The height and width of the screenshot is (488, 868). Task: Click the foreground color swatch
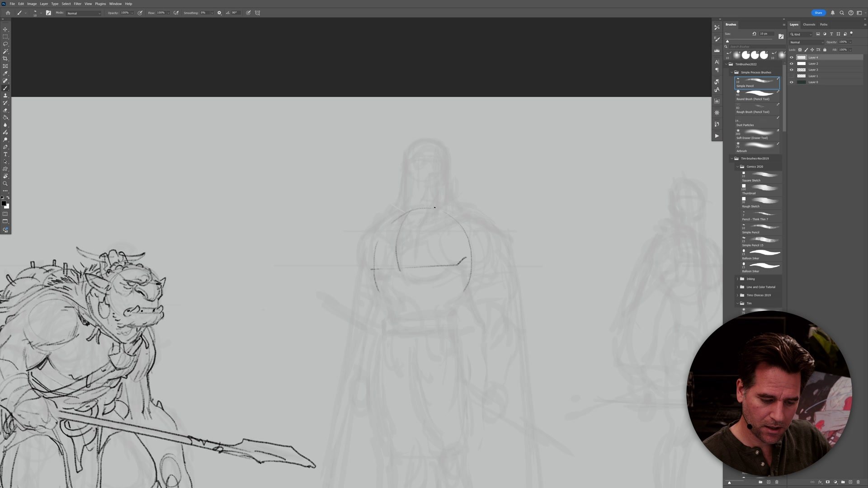coord(4,203)
